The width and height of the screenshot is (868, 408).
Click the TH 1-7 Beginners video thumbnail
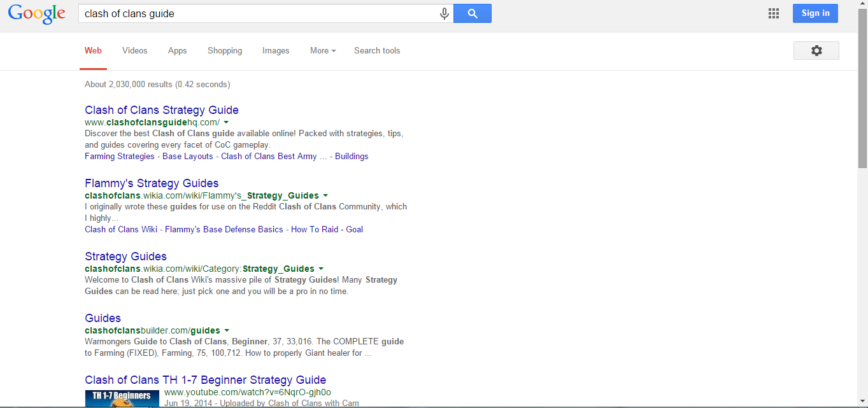tap(122, 398)
